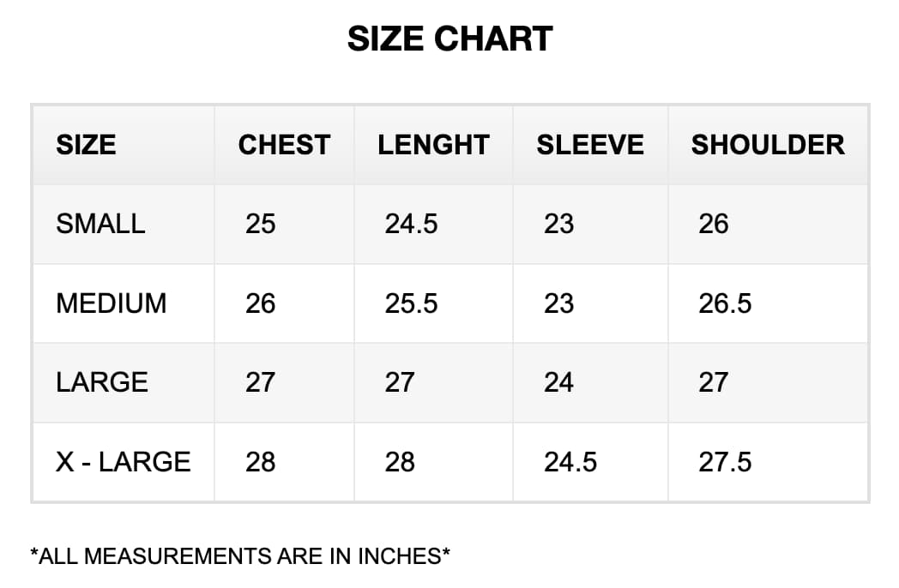Click the LARGE sleeve value 24
This screenshot has height=588, width=899.
pos(558,382)
